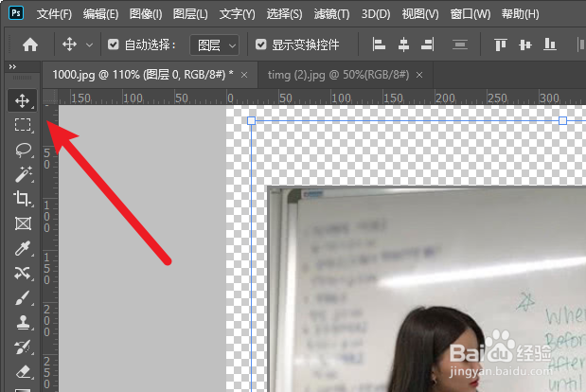
Task: Align horizontal centers of layers
Action: click(x=403, y=45)
